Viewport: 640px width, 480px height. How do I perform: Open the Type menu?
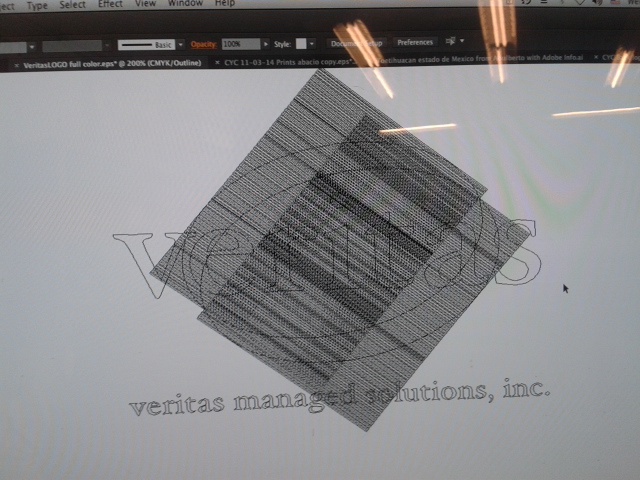pyautogui.click(x=37, y=5)
